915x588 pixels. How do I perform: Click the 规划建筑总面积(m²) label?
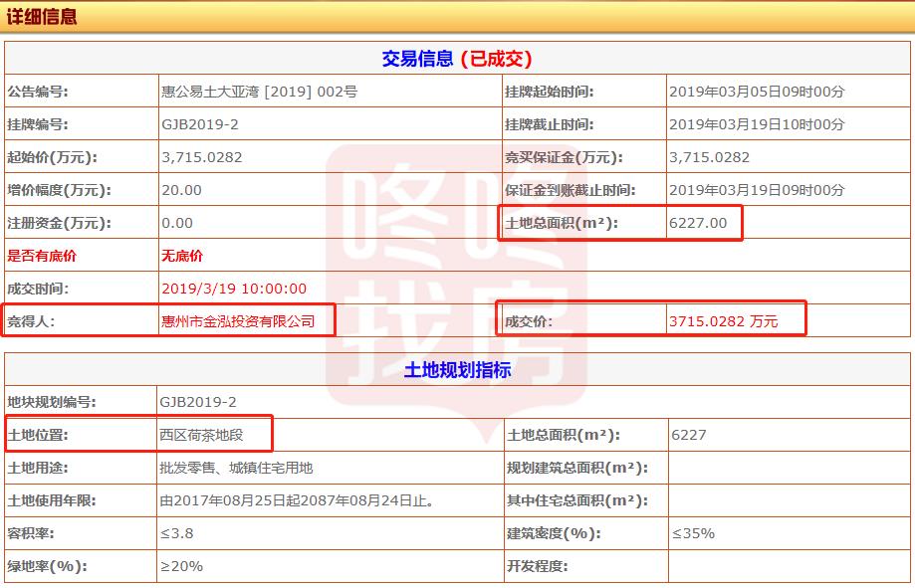coord(577,468)
